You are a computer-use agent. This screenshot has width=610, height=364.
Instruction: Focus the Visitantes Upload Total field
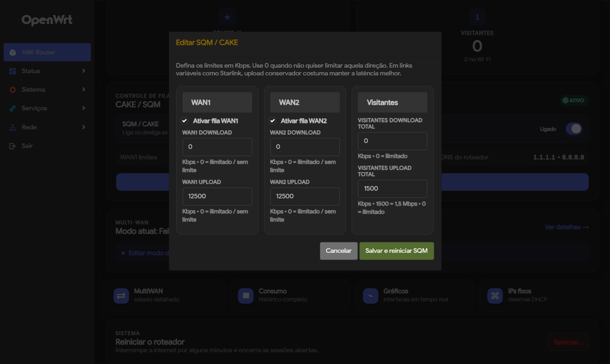coord(392,189)
